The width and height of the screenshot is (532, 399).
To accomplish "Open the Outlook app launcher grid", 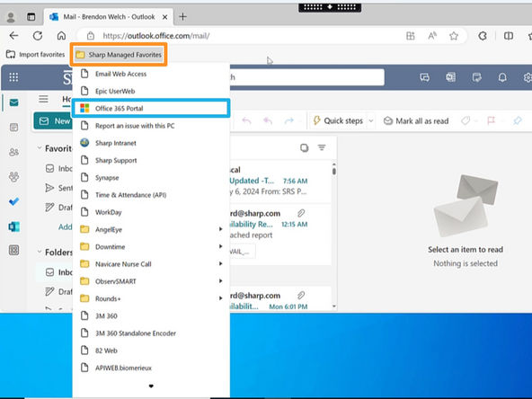I will [13, 77].
